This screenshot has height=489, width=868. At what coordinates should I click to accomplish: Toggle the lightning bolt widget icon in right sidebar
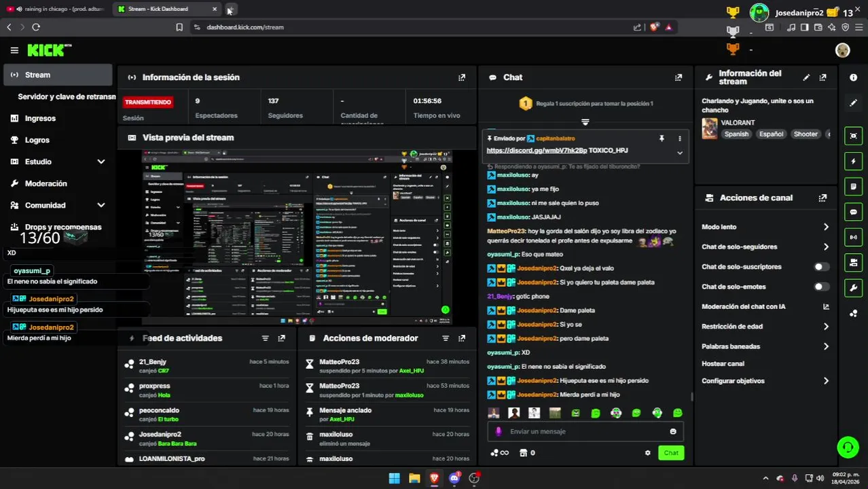point(854,161)
